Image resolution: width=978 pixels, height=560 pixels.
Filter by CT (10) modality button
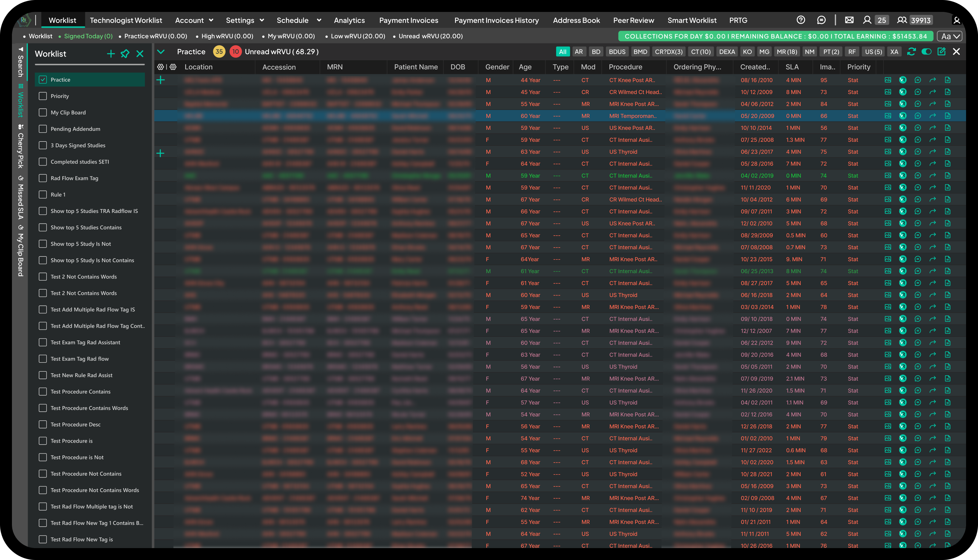(700, 52)
